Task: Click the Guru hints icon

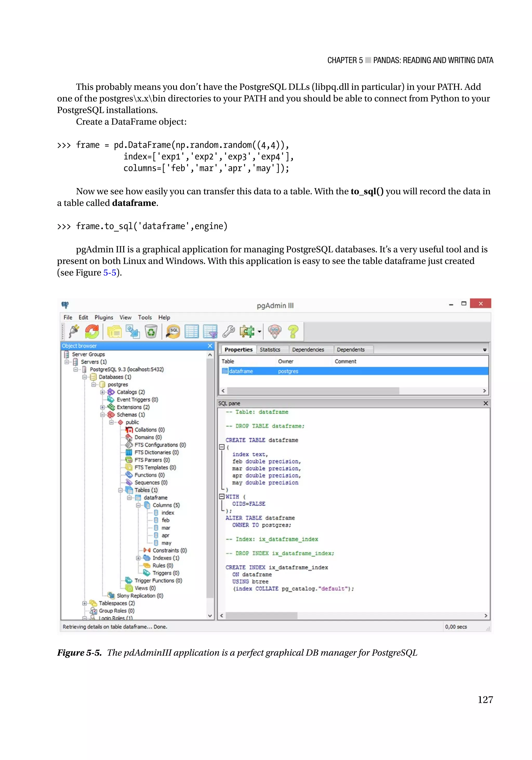Action: click(x=275, y=331)
